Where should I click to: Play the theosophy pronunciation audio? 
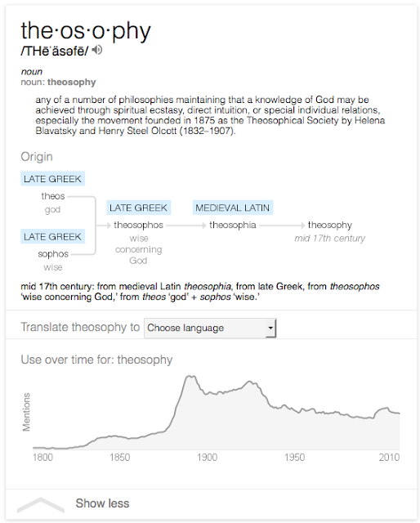97,50
